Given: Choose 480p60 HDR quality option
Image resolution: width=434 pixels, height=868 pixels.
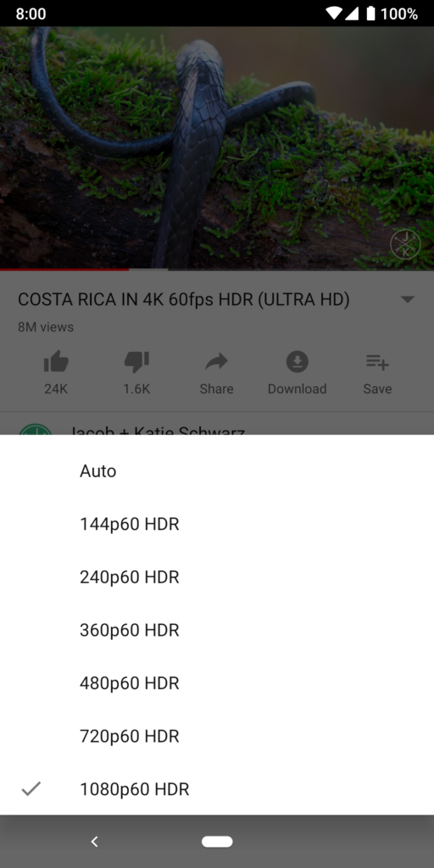Looking at the screenshot, I should point(217,683).
